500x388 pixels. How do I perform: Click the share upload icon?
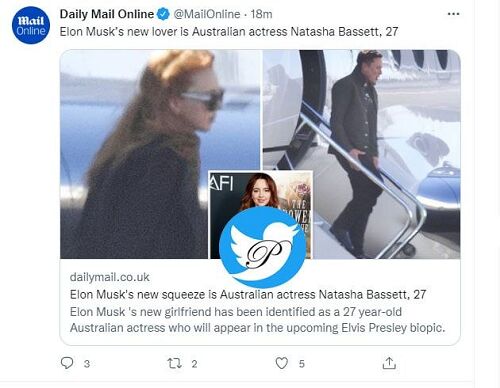click(x=389, y=363)
